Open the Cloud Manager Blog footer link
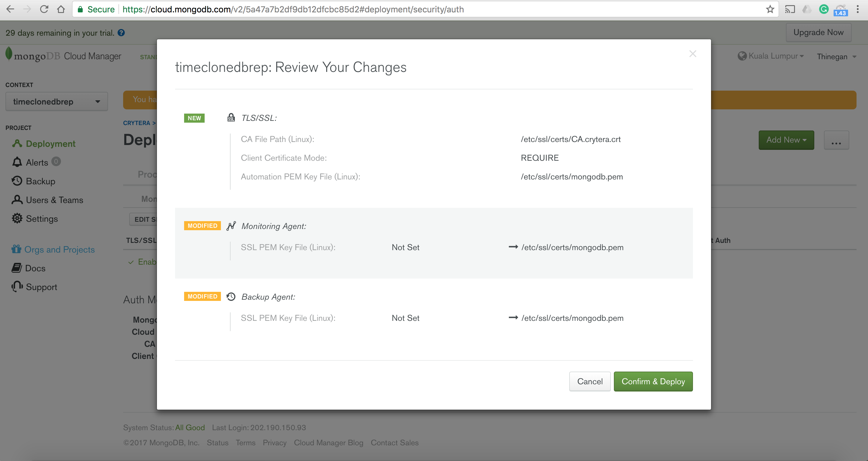 pyautogui.click(x=328, y=443)
